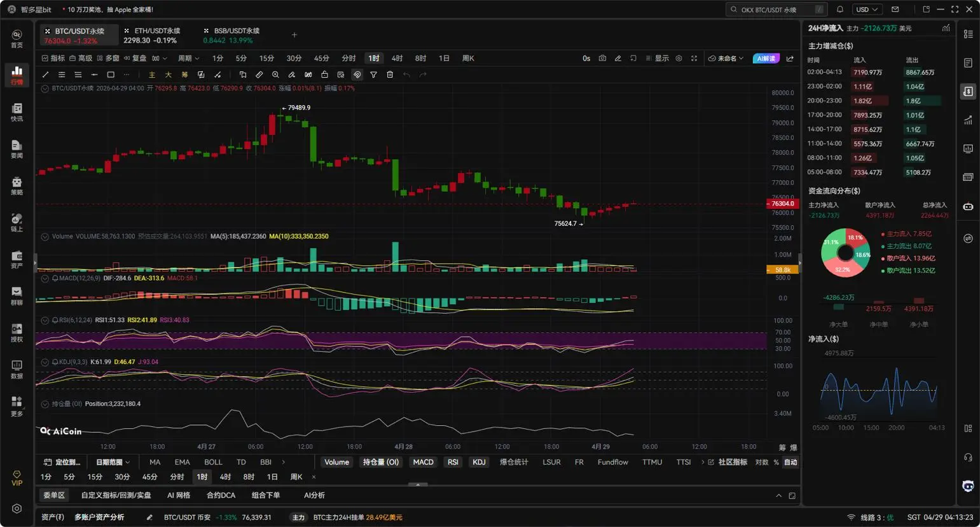Open the 日期范围 date range dropdown
Image resolution: width=980 pixels, height=527 pixels.
point(113,462)
